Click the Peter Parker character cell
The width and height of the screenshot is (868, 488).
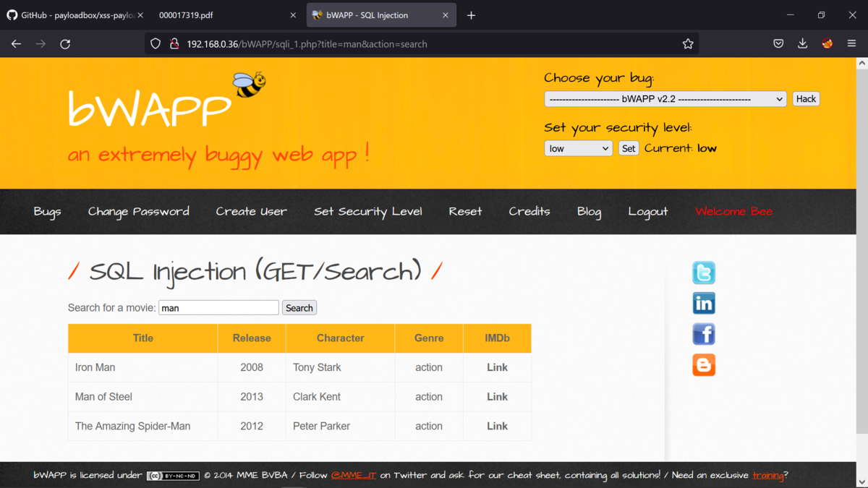[x=341, y=427]
